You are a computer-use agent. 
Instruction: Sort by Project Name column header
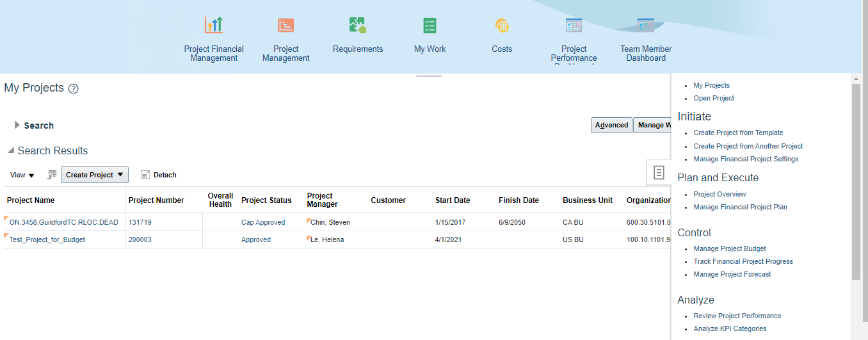click(31, 200)
